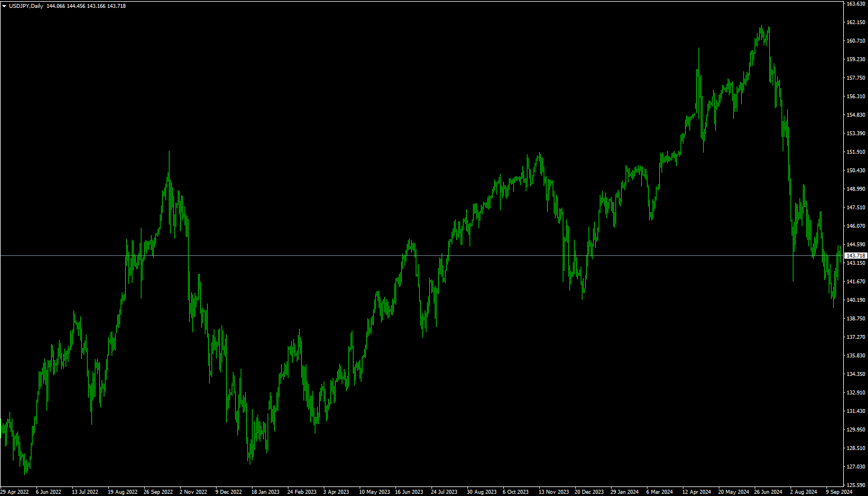The width and height of the screenshot is (868, 496).
Task: Select the 13 Nov 2023 date label
Action: click(553, 492)
